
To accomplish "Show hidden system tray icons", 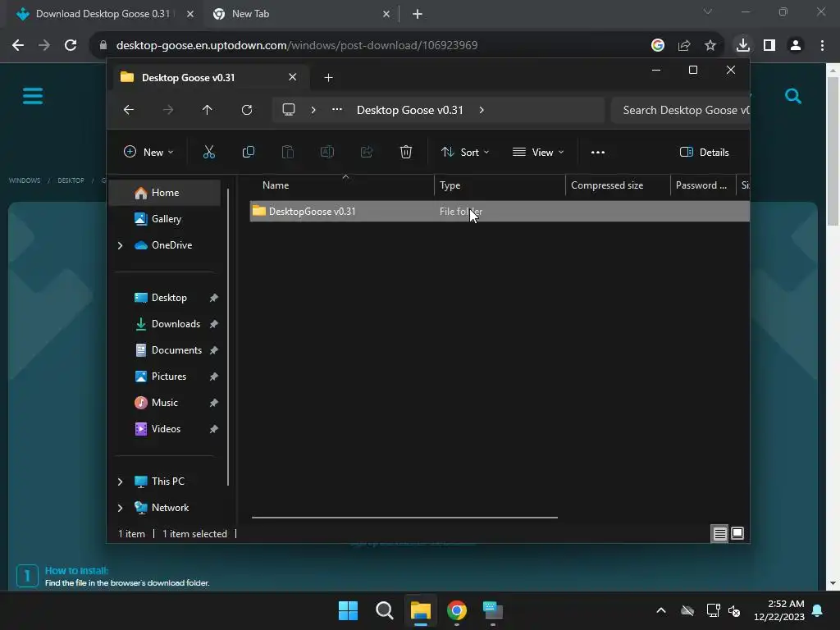I will [x=661, y=610].
